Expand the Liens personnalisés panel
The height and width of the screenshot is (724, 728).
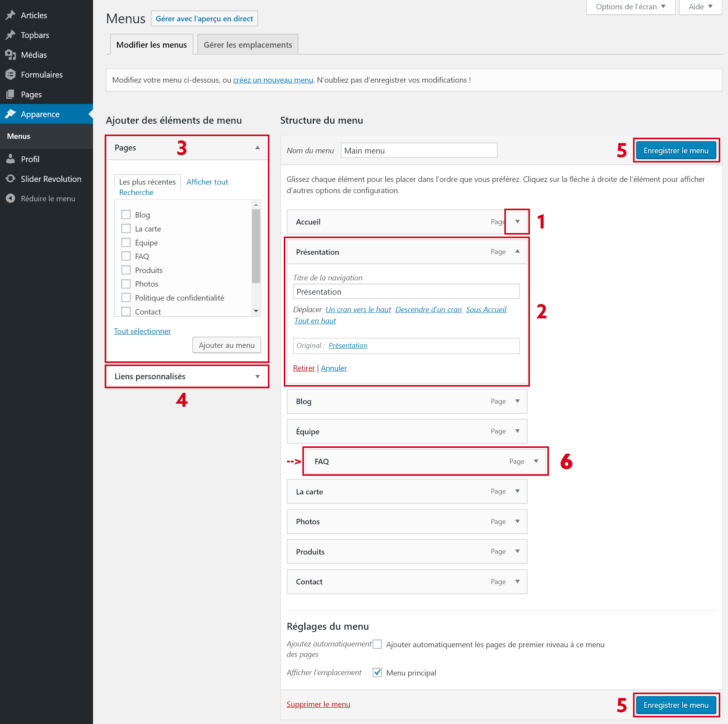pyautogui.click(x=257, y=377)
